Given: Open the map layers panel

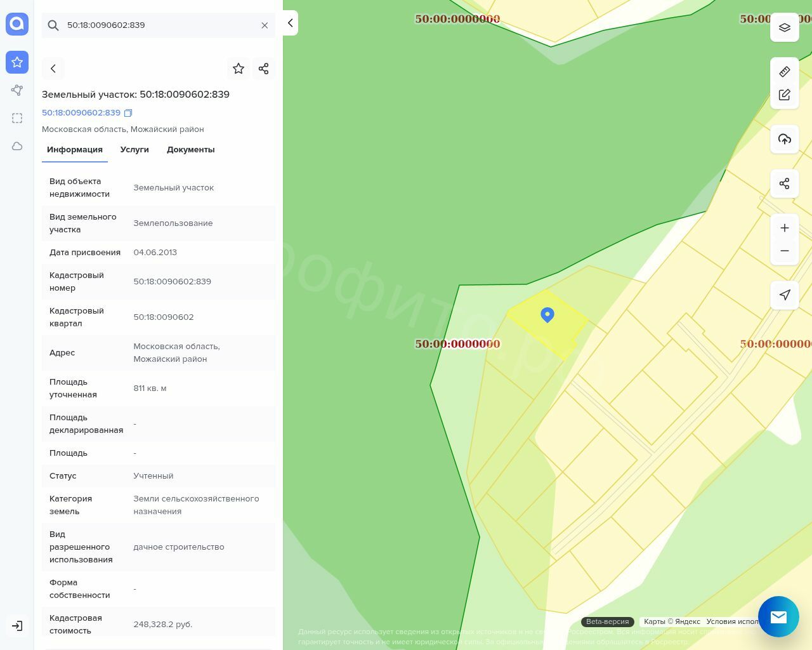Looking at the screenshot, I should (784, 27).
